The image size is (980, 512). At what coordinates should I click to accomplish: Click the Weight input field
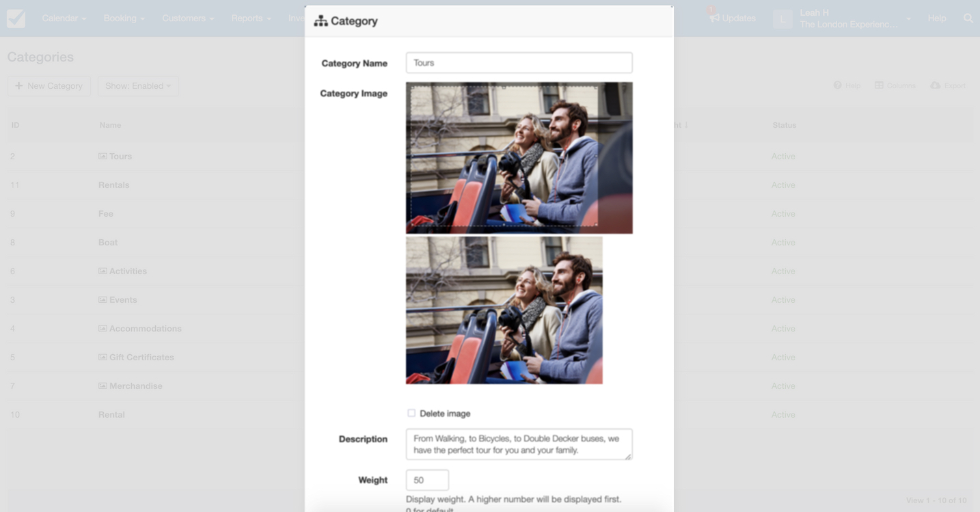pyautogui.click(x=427, y=480)
